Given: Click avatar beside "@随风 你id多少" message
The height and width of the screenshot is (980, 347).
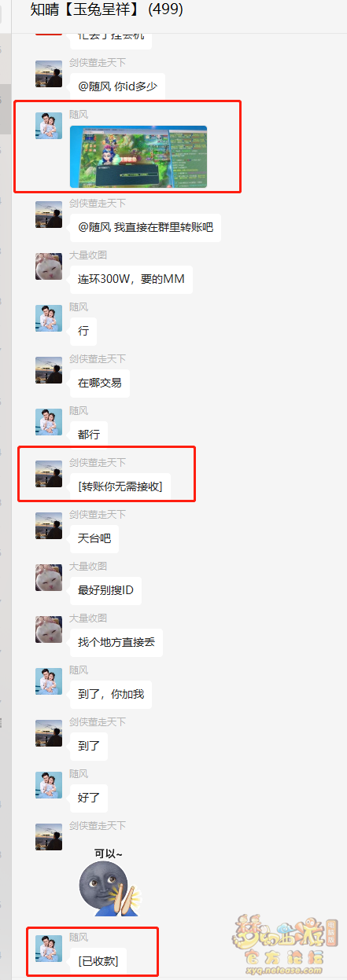Looking at the screenshot, I should tap(49, 74).
